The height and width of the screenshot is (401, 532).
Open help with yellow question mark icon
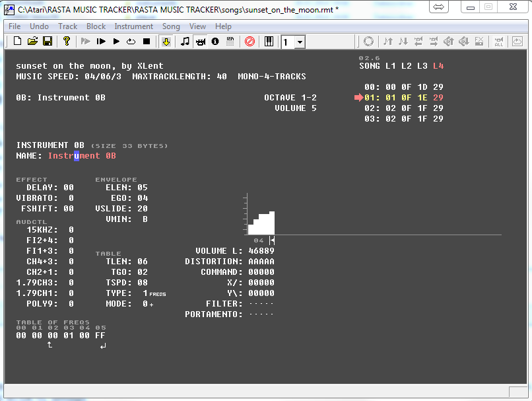[x=67, y=42]
